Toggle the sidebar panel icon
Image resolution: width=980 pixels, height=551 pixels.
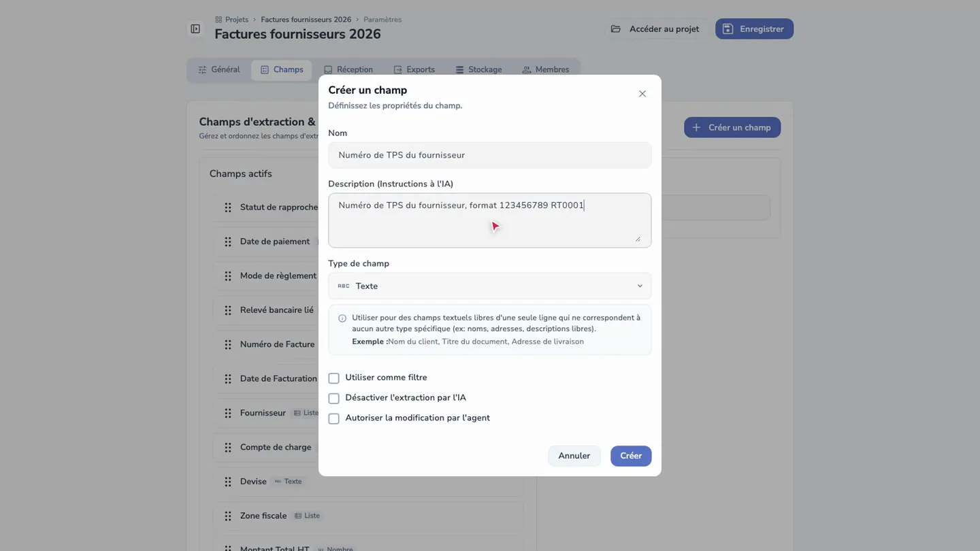[x=195, y=29]
